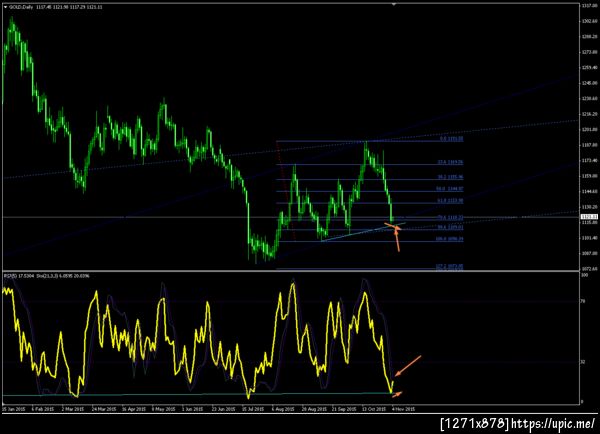Click the 61.8 Fibonacci level label

coord(450,201)
